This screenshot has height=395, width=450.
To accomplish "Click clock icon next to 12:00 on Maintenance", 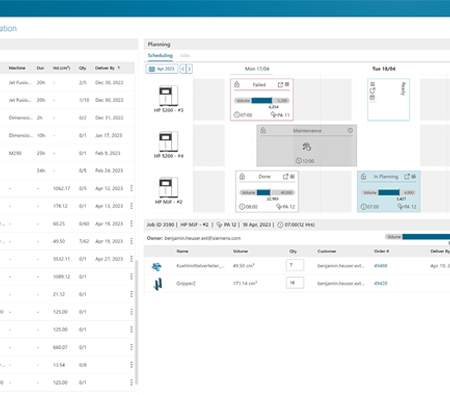I will pyautogui.click(x=298, y=161).
